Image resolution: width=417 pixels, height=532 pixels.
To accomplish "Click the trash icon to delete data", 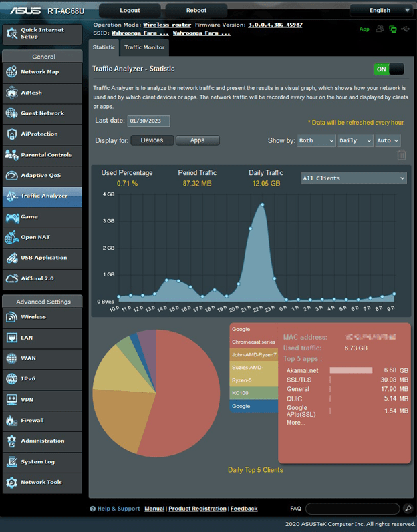I will [x=401, y=155].
